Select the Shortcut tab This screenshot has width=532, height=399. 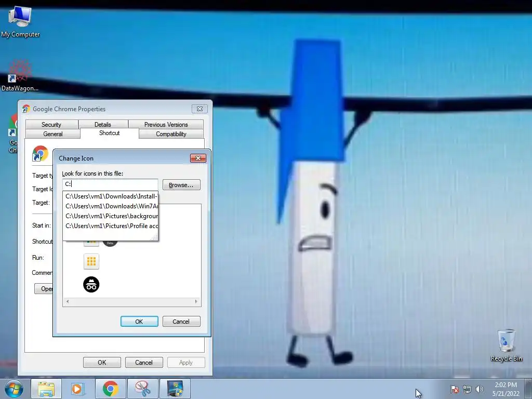pos(109,133)
